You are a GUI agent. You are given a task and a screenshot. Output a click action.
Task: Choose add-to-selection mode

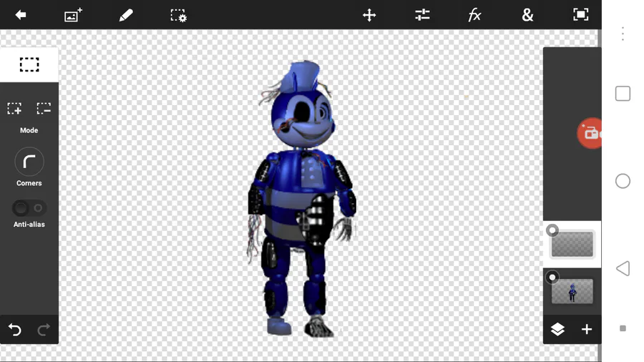click(14, 108)
